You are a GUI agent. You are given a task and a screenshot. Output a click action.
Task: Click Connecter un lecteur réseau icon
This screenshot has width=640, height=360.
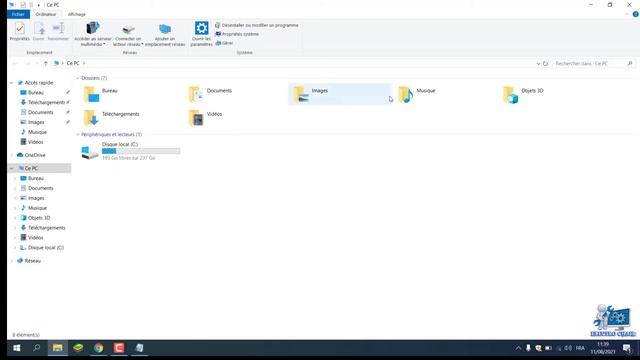(x=128, y=29)
